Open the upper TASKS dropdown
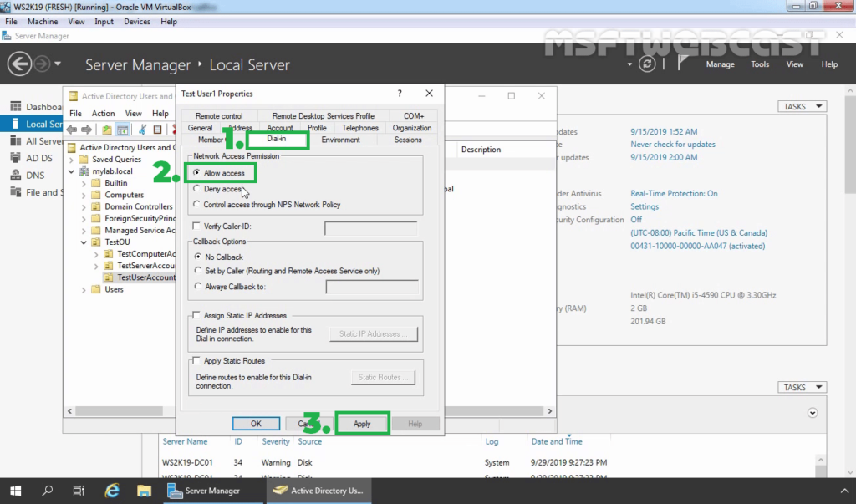The width and height of the screenshot is (856, 504). coord(802,106)
